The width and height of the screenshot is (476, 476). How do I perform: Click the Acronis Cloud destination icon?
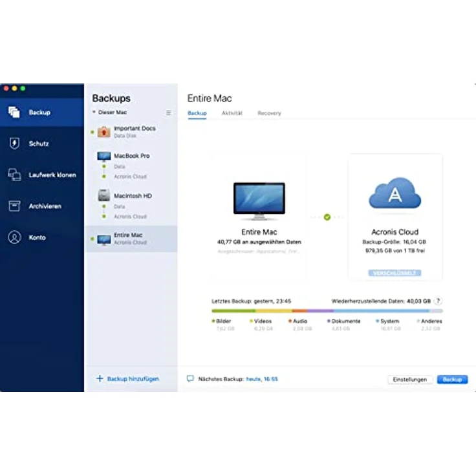tap(395, 193)
